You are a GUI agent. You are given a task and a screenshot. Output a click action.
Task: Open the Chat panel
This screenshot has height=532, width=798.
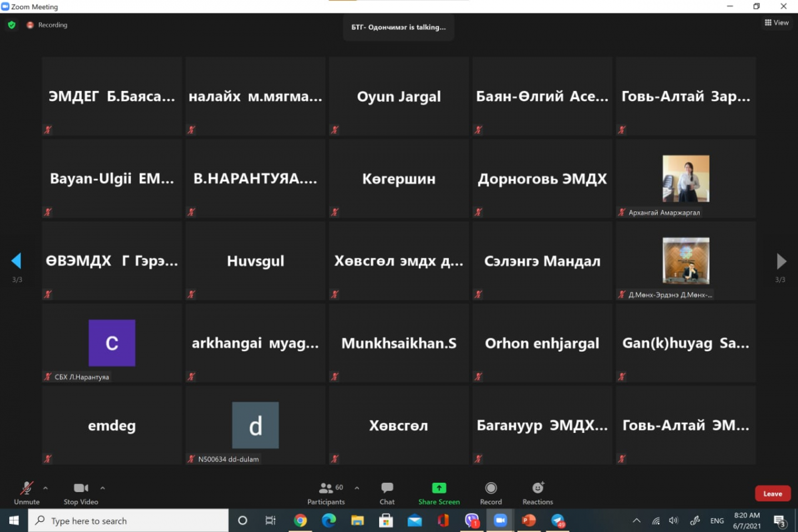tap(387, 493)
